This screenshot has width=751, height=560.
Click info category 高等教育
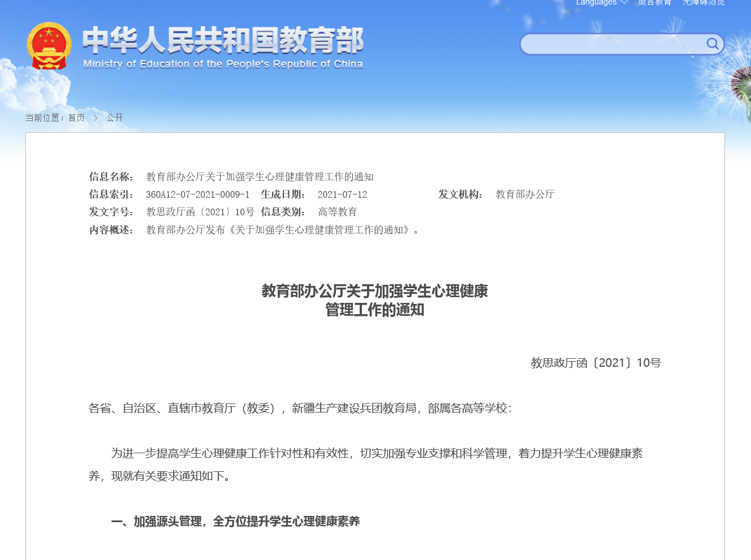(338, 212)
